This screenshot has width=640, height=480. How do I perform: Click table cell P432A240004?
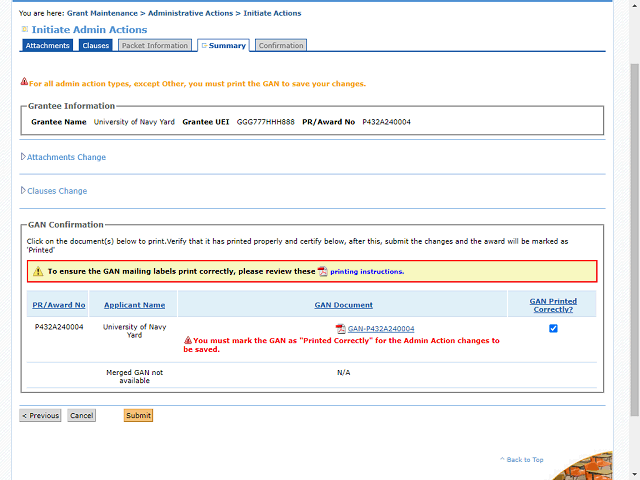click(59, 327)
